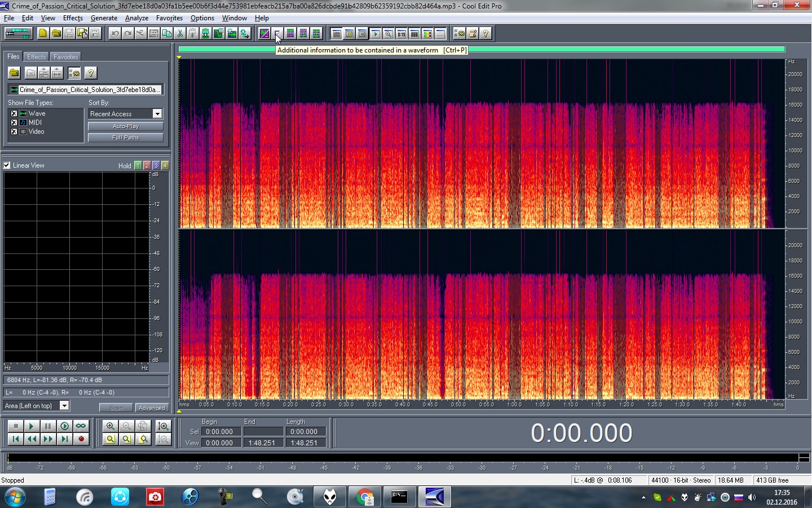This screenshot has width=812, height=508.
Task: Zoom in horizontally with magnifier plus icon
Action: 111,426
